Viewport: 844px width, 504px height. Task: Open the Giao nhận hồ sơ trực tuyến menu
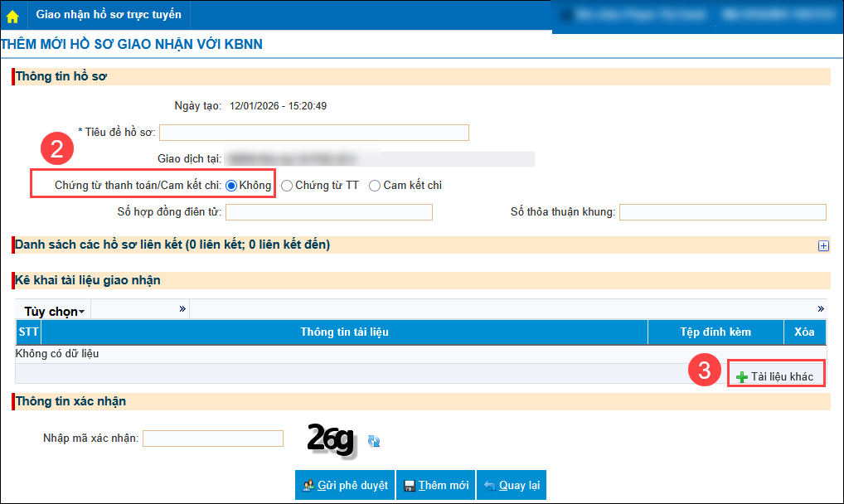coord(108,15)
